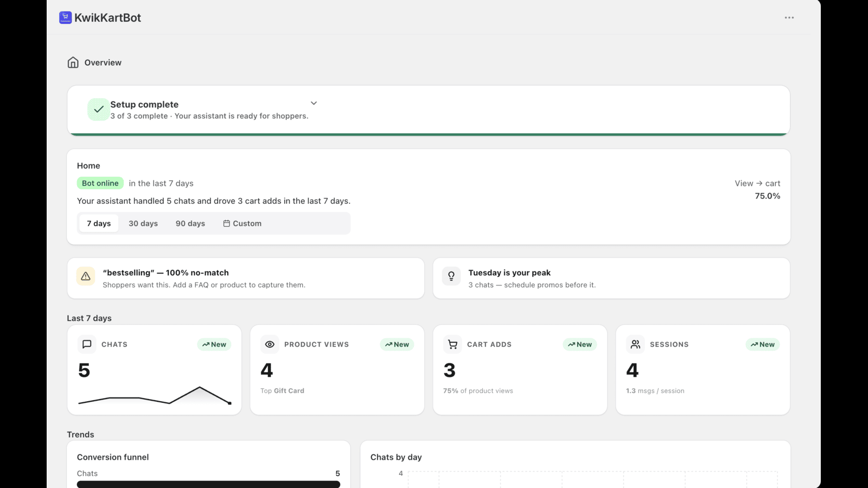Image resolution: width=868 pixels, height=488 pixels.
Task: Click the New trend badge on Sessions card
Action: click(x=763, y=344)
